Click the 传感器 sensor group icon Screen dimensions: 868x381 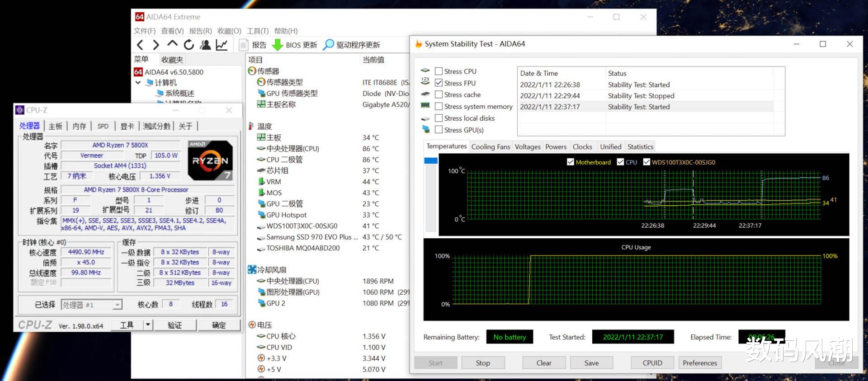(252, 71)
